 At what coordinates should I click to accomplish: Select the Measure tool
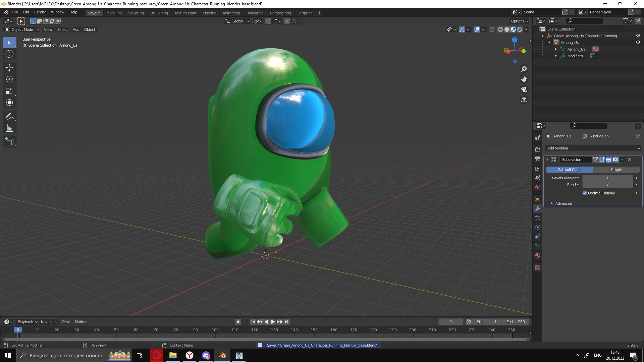point(9,128)
